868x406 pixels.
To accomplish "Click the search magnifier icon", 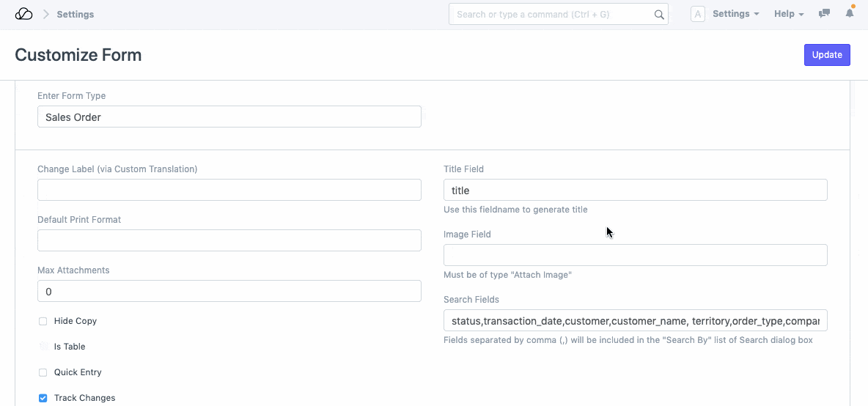I will [x=658, y=15].
